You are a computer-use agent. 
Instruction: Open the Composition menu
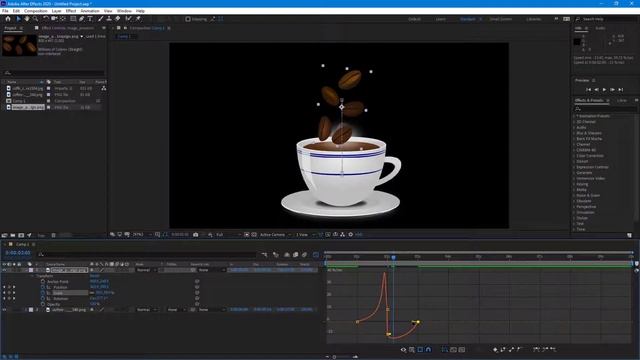click(36, 11)
